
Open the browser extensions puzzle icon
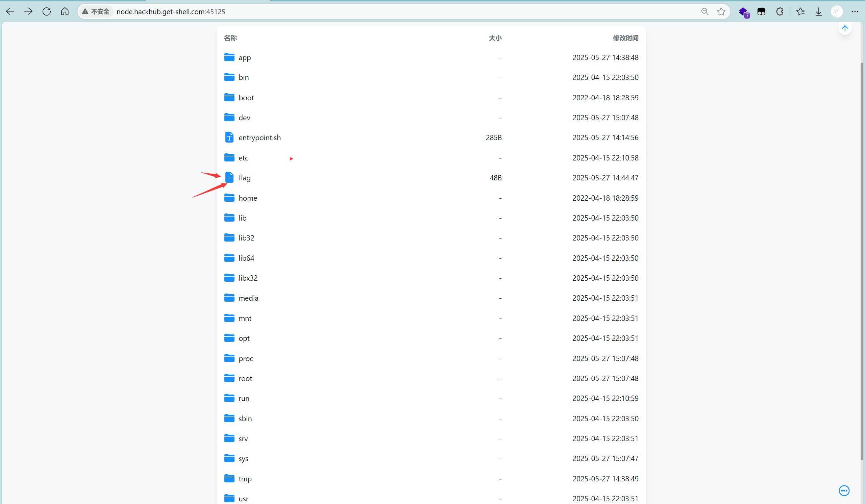780,11
